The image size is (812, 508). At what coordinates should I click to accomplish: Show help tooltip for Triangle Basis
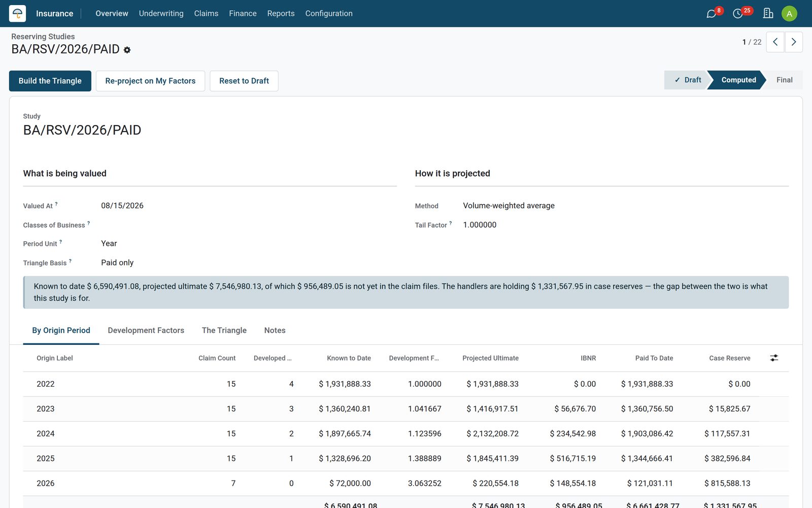[70, 261]
